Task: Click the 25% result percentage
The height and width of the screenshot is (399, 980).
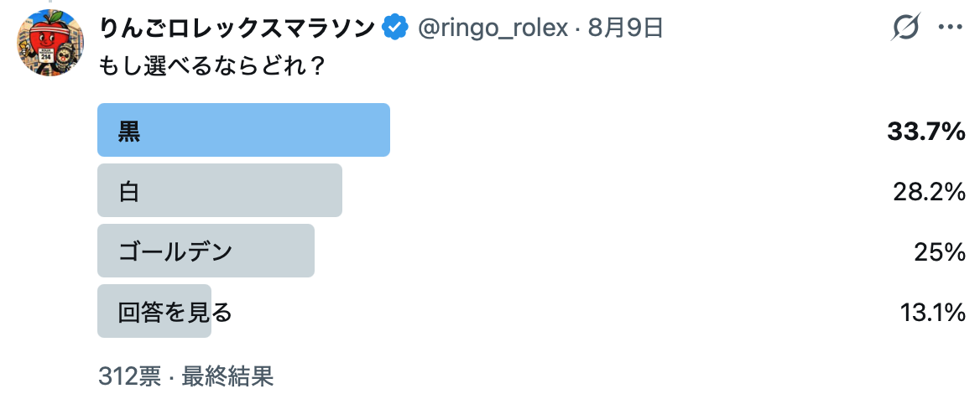Action: [940, 252]
